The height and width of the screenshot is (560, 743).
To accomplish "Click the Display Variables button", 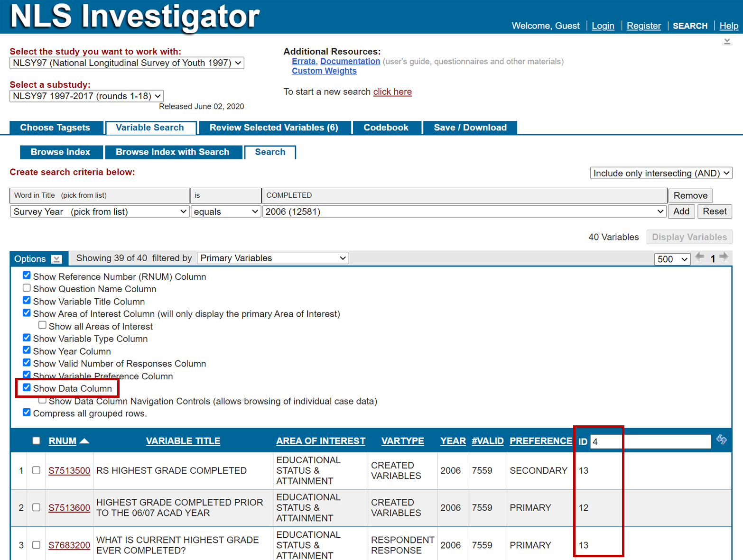I will [689, 237].
